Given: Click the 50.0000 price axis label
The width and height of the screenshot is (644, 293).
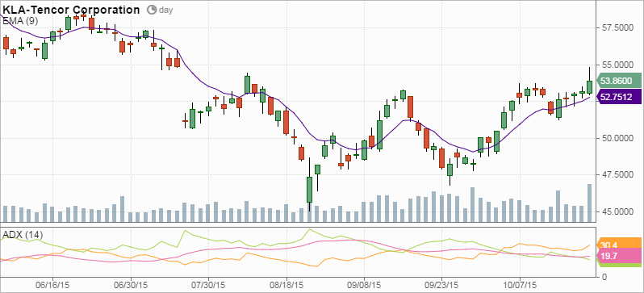Looking at the screenshot, I should pos(618,139).
